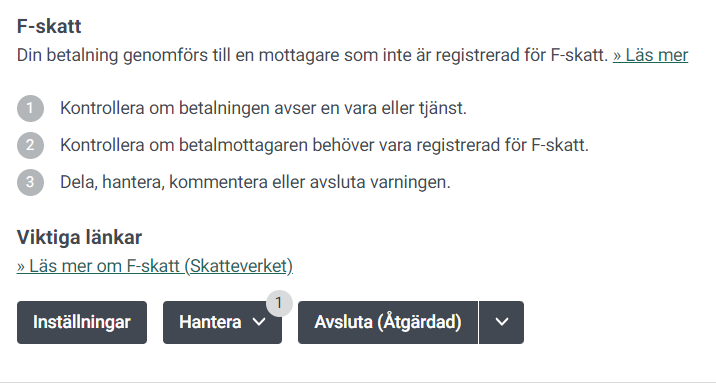Click the » symbol before Läs mer
This screenshot has width=716, height=385.
click(617, 56)
